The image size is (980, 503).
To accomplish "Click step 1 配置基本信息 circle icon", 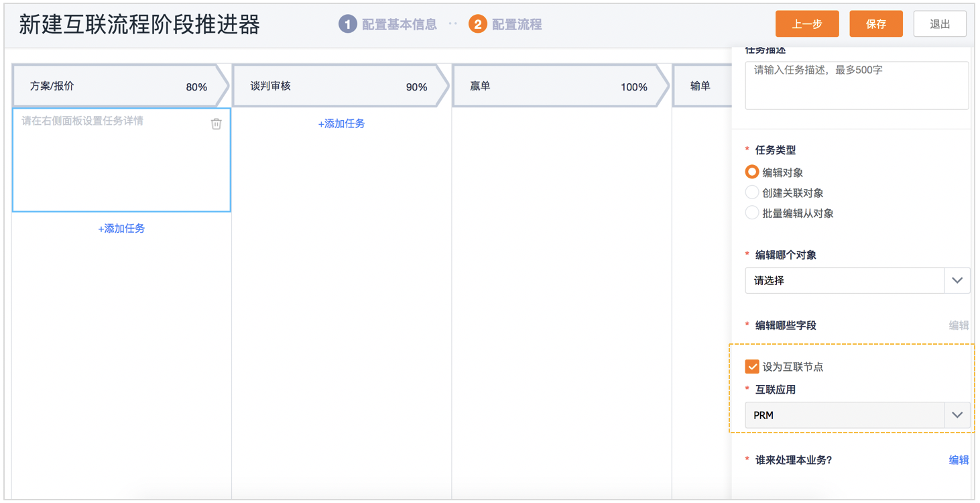I will (347, 24).
